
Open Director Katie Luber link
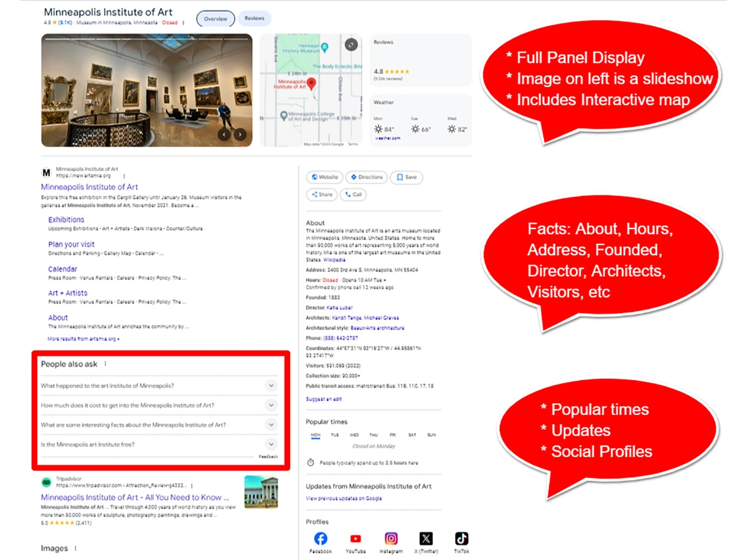click(340, 307)
